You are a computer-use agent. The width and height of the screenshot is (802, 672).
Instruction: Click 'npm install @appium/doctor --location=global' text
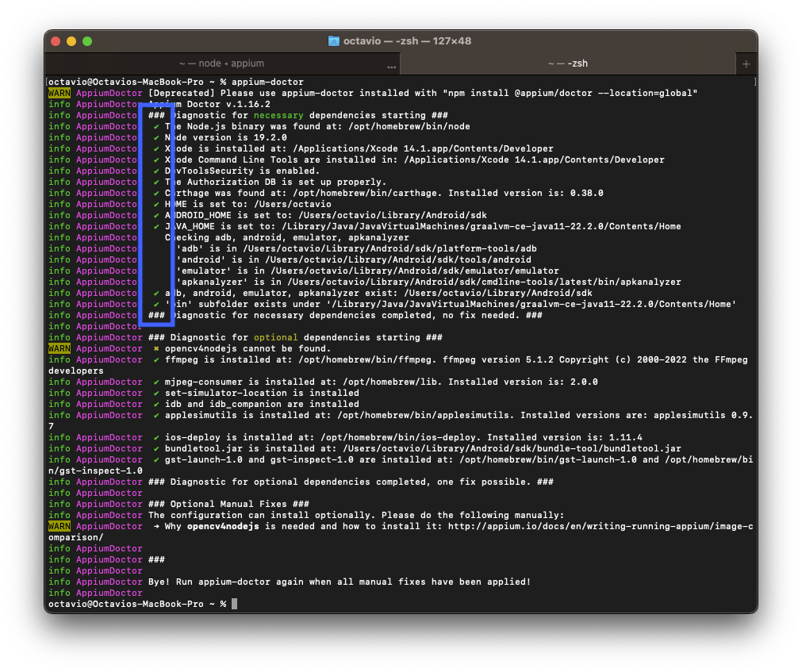click(570, 93)
